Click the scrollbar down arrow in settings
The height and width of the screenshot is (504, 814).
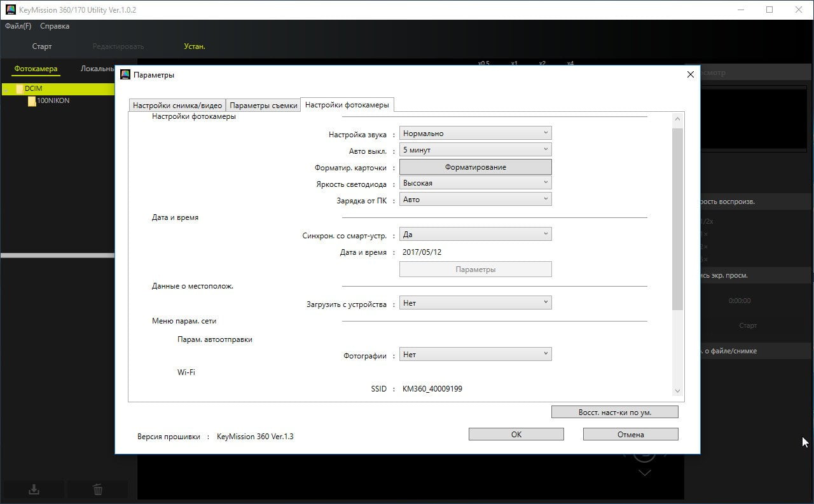677,391
